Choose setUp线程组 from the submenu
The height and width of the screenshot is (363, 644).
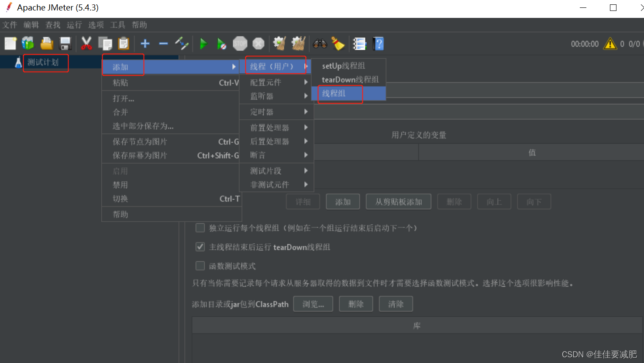[x=348, y=66]
